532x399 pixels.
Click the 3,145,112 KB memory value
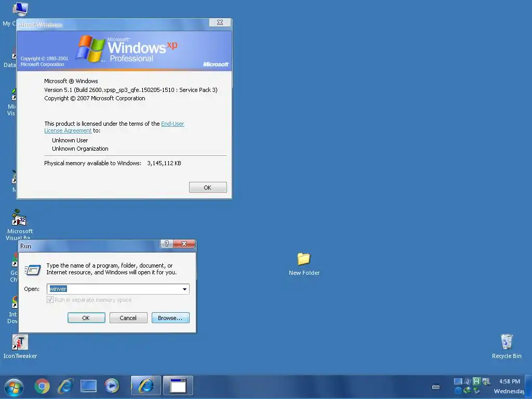164,163
